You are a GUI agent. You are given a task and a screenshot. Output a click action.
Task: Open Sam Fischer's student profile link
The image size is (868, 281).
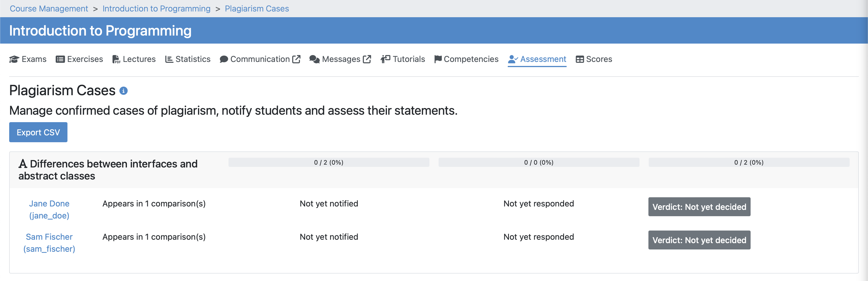(49, 237)
